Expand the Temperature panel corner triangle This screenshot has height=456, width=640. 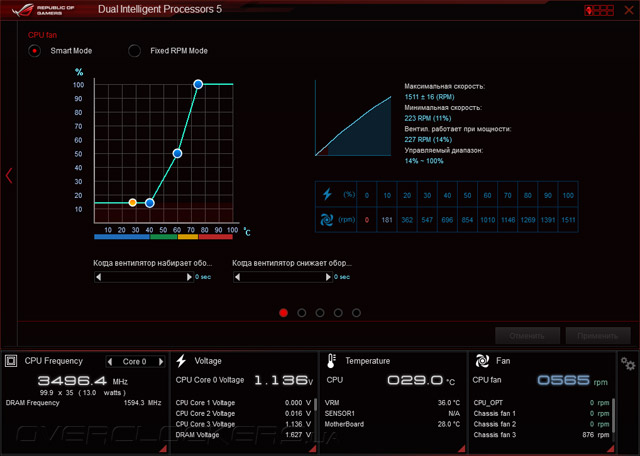point(462,449)
